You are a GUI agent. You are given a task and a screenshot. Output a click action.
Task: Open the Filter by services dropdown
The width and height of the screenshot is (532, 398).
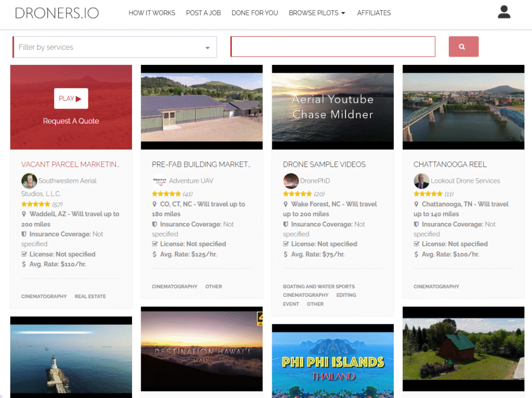point(115,47)
